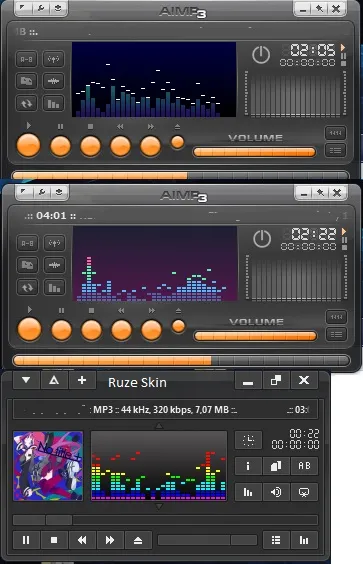
Task: Click the A-B repeat button in top player
Action: click(27, 59)
